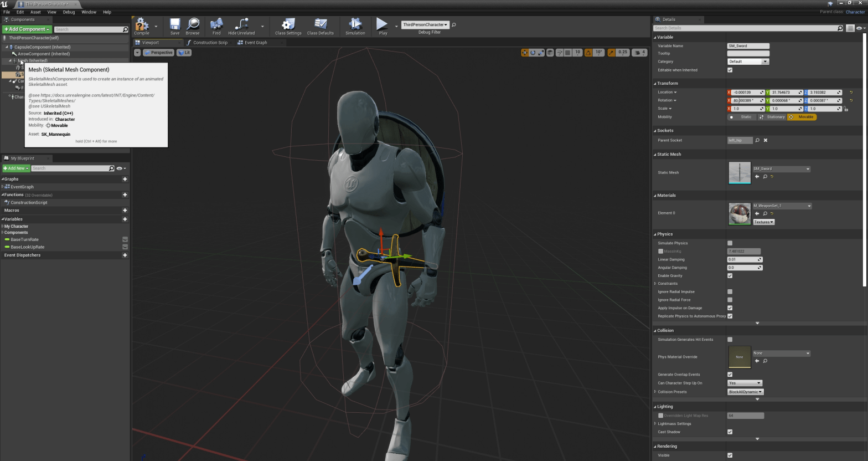Uncheck Cast Shadow option
Screen dimensions: 868x461
pos(730,432)
